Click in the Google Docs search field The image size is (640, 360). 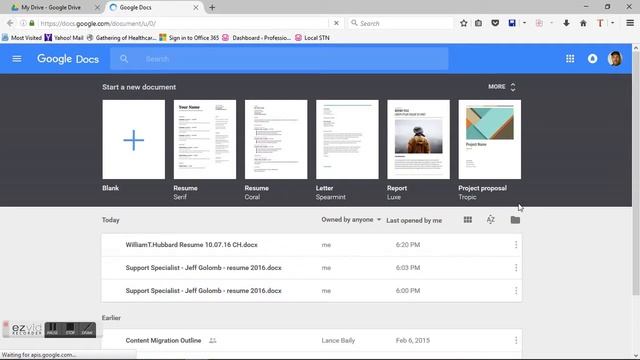(x=279, y=59)
